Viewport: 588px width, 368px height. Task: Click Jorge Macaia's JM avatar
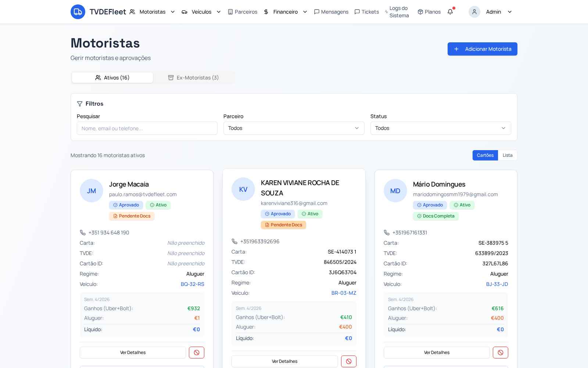point(92,191)
